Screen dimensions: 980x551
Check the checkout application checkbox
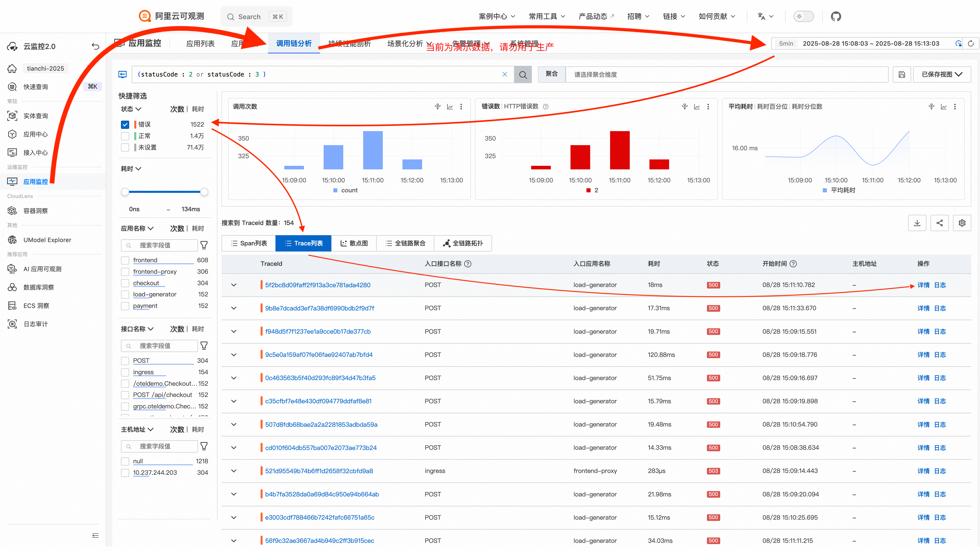click(x=125, y=283)
